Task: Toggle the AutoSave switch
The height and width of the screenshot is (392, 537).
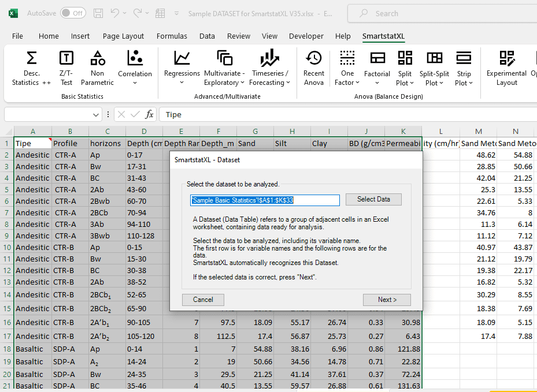Action: tap(73, 13)
